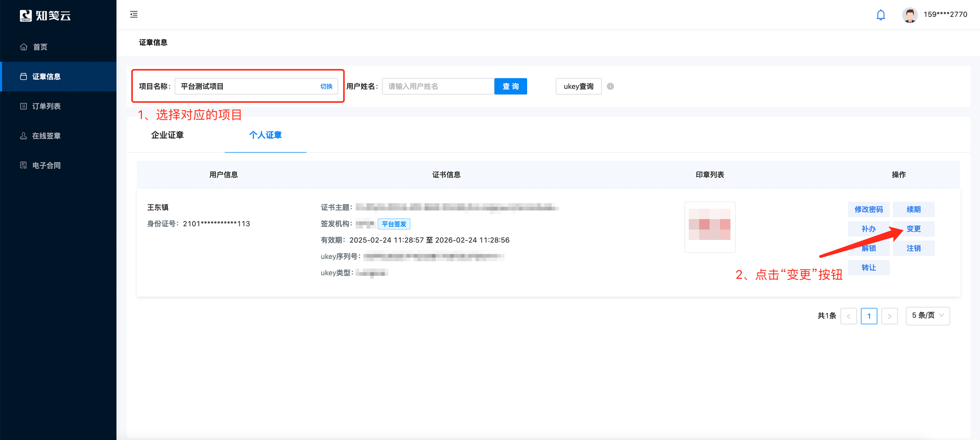Image resolution: width=980 pixels, height=440 pixels.
Task: Go to previous page arrow
Action: coord(848,316)
